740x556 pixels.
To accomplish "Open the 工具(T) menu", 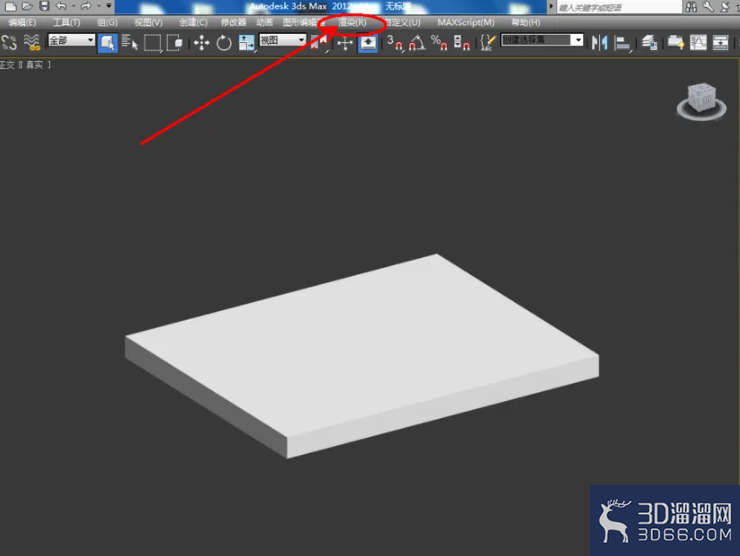I will click(x=66, y=22).
